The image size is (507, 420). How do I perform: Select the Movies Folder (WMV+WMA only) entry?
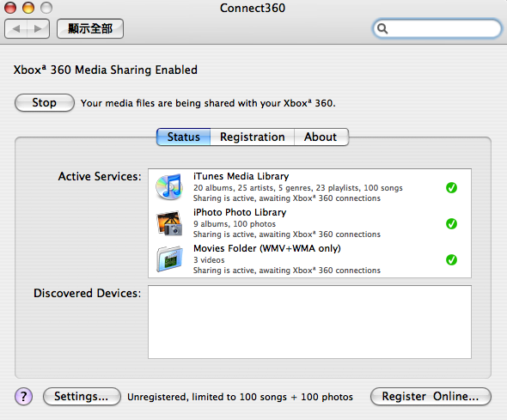click(309, 259)
